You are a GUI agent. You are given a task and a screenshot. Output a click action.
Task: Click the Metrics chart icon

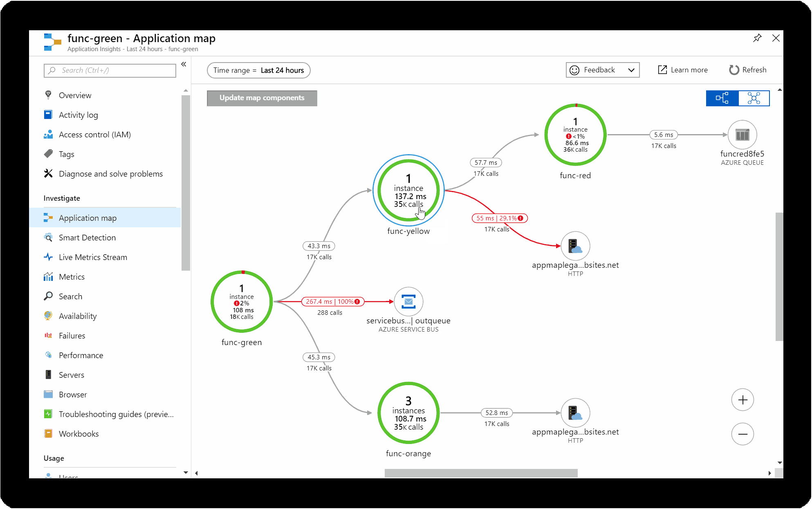(48, 277)
